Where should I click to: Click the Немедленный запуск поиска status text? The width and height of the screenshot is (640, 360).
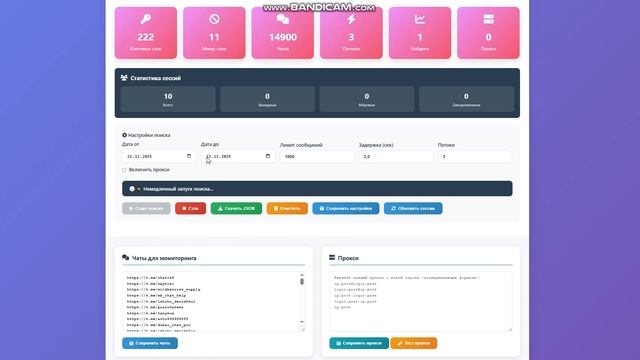pyautogui.click(x=178, y=189)
